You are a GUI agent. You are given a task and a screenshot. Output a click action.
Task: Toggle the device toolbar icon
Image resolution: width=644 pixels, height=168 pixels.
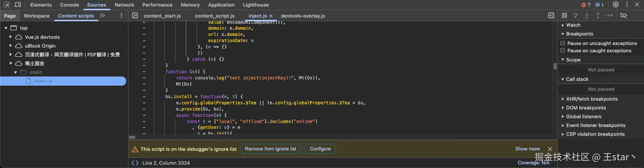(18, 5)
